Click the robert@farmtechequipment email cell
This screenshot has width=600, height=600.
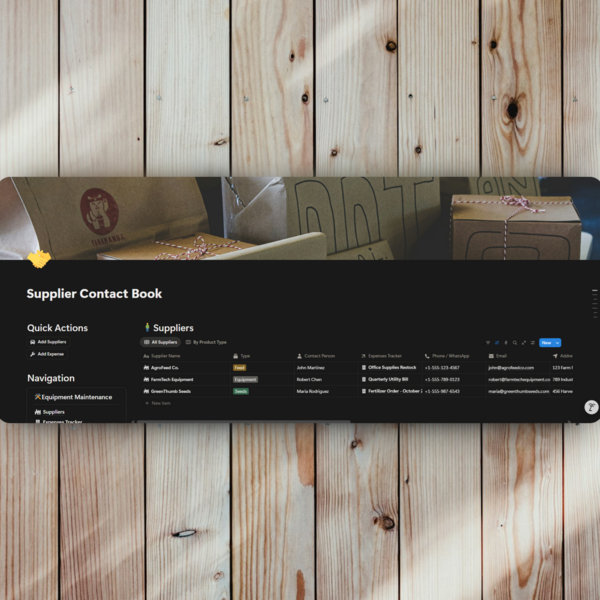(519, 380)
